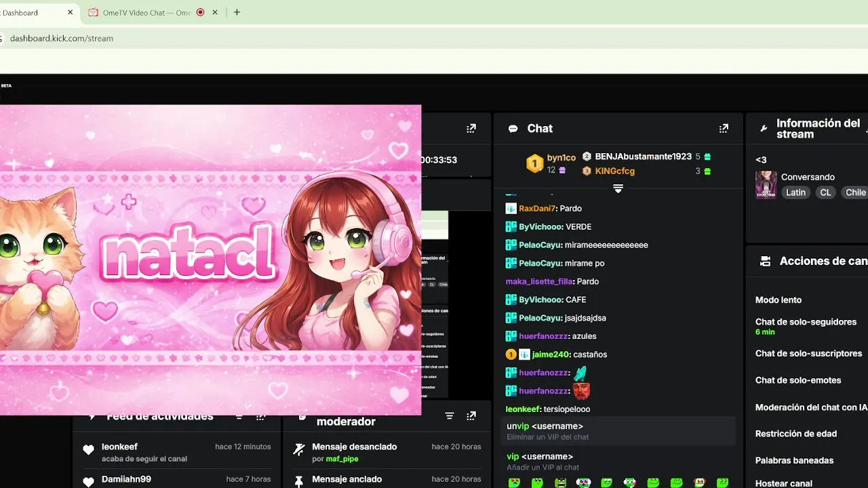Click huerfanozzz in azules message
The image size is (868, 488).
click(543, 336)
